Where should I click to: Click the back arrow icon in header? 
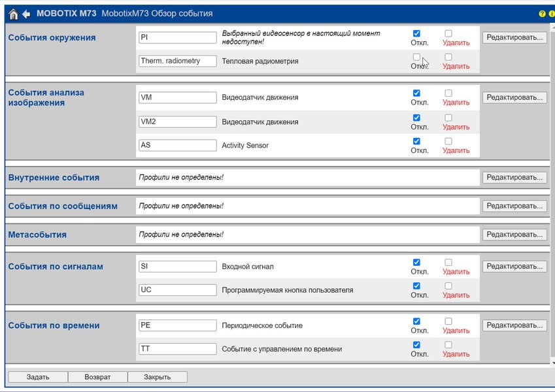pos(26,14)
